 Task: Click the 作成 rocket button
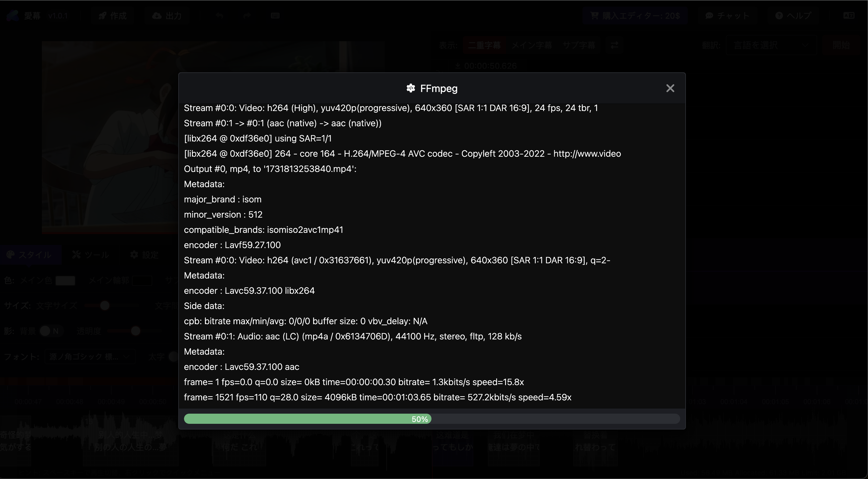pos(113,16)
